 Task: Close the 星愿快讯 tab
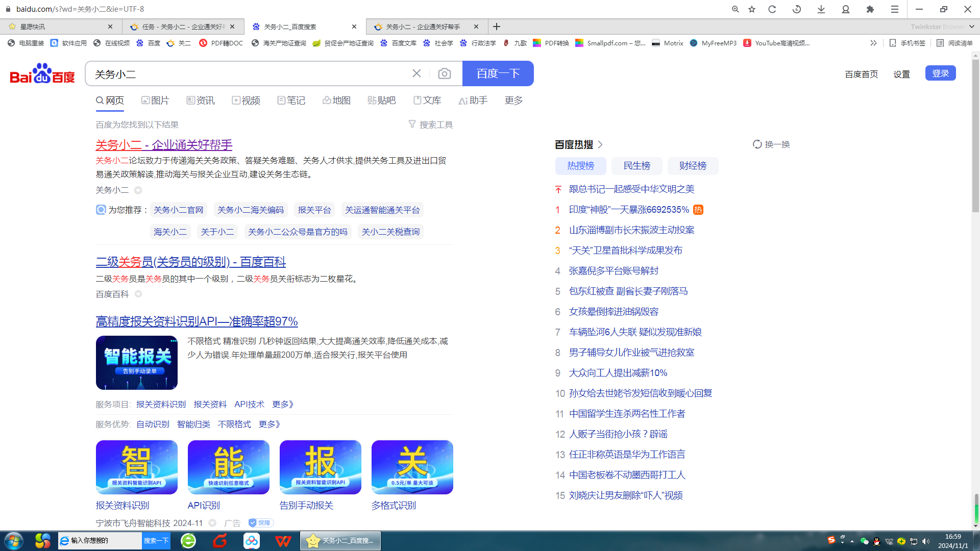pos(110,27)
